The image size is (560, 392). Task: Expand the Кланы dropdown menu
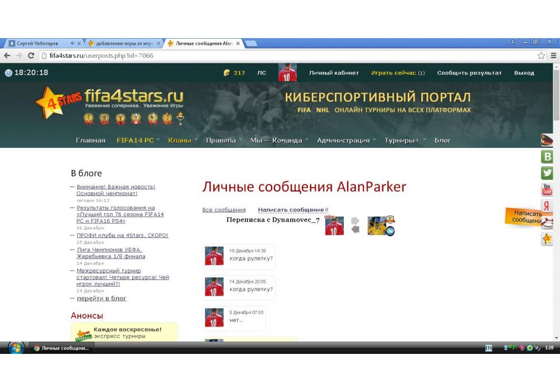click(x=183, y=141)
